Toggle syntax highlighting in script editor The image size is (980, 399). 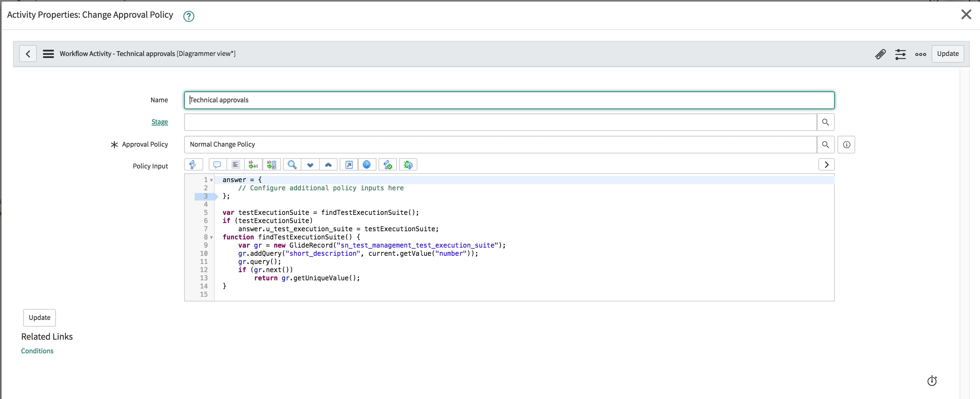pos(193,165)
